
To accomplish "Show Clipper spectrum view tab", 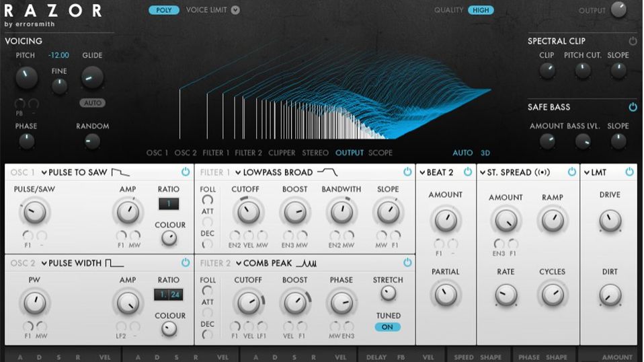I will [282, 153].
